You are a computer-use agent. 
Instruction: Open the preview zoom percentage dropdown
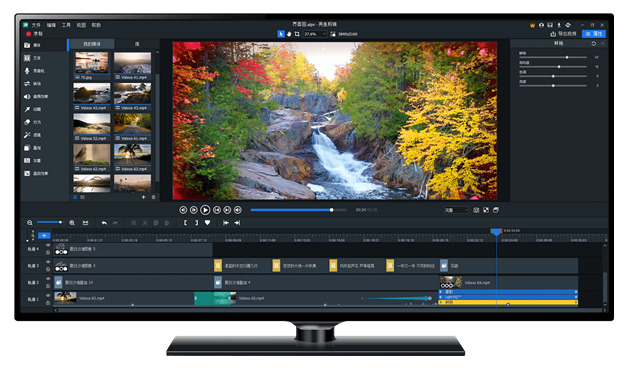[315, 34]
